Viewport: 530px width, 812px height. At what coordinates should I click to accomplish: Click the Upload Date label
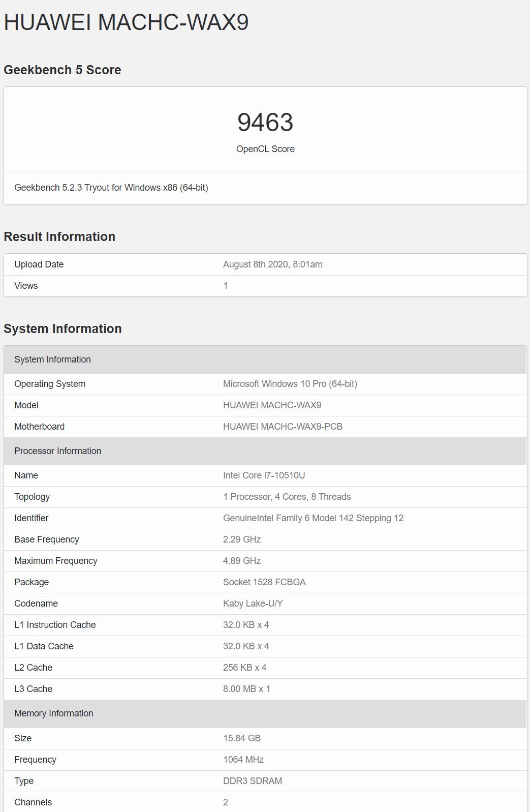[x=39, y=264]
